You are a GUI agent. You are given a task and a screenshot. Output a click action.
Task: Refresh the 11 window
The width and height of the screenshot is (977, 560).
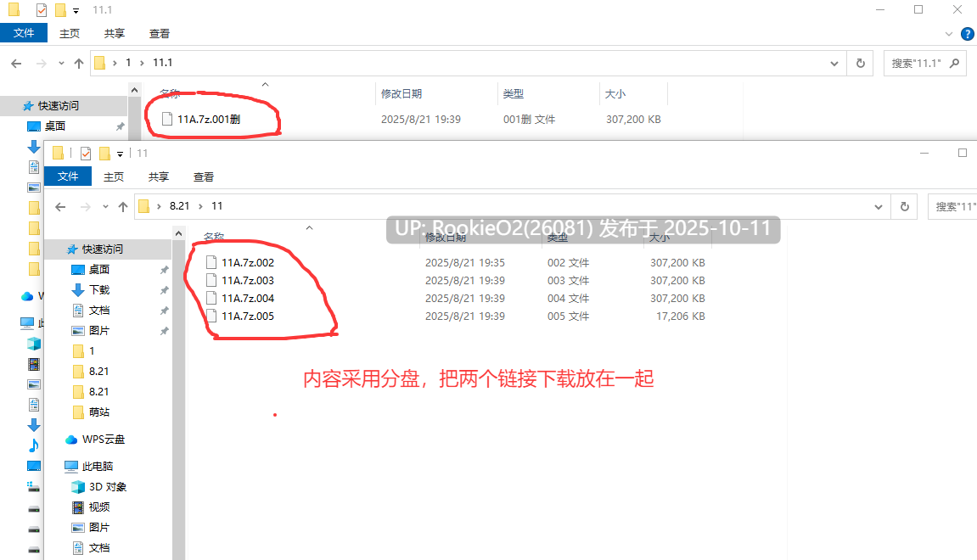[905, 206]
